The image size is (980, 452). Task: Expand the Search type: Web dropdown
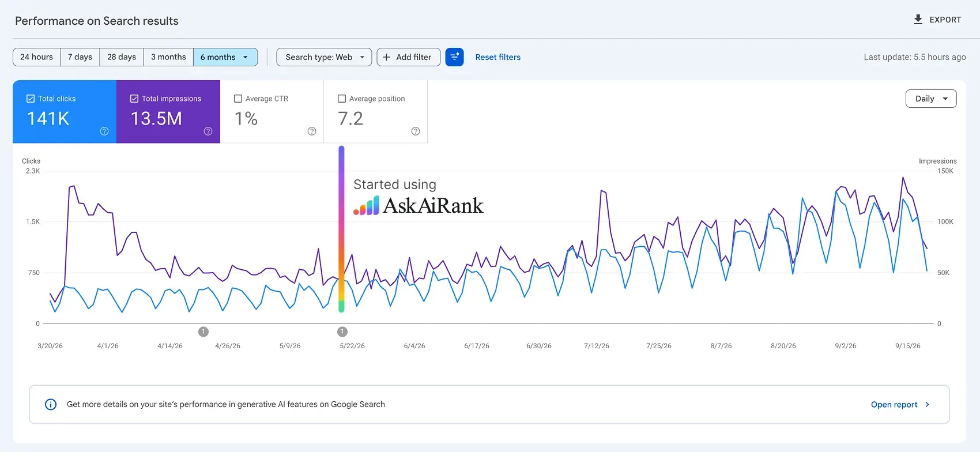click(x=324, y=57)
